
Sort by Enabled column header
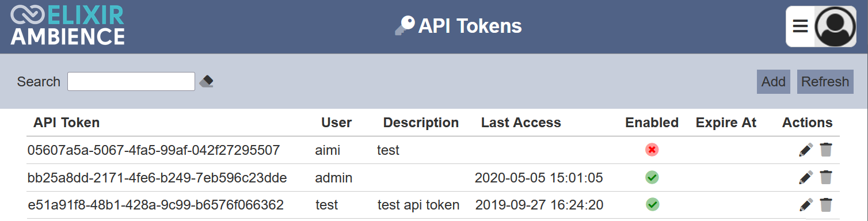652,123
